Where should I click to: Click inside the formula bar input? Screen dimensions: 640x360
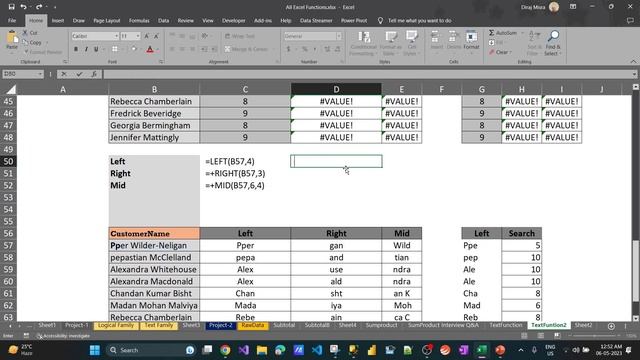point(367,74)
